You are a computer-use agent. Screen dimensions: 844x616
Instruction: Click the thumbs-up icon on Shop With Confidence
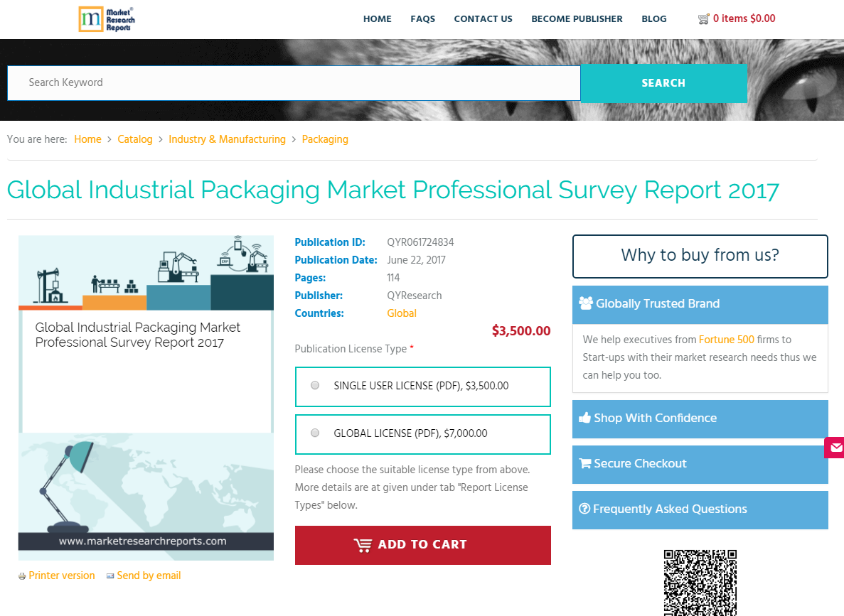584,418
